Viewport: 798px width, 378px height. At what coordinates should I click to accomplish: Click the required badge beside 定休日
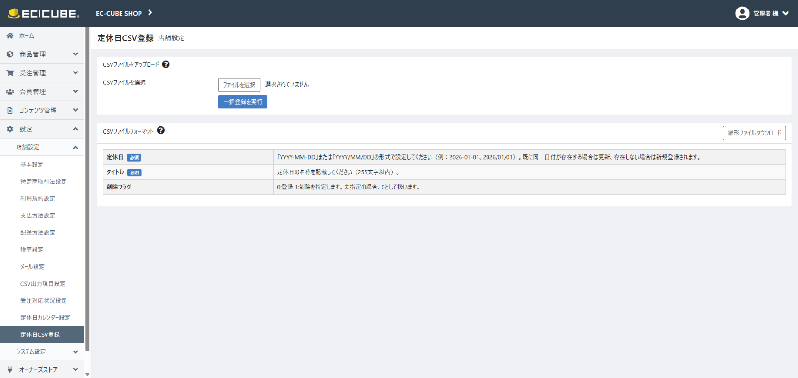point(134,158)
